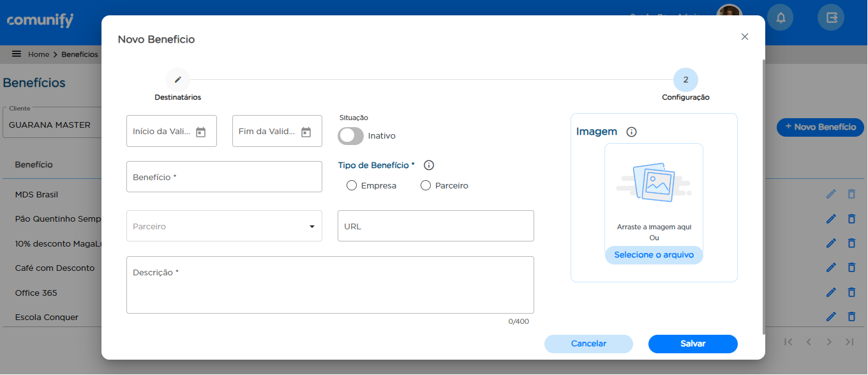Click the Salvar button
868x375 pixels.
pyautogui.click(x=692, y=344)
